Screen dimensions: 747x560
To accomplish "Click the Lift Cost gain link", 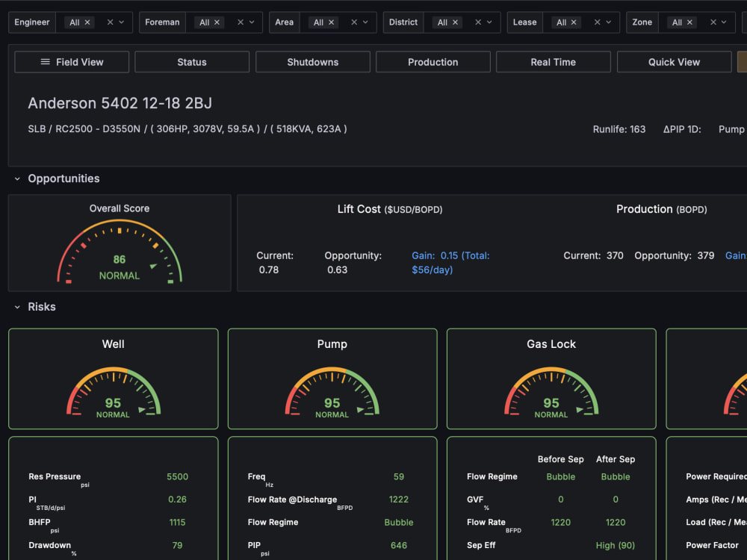I will tap(450, 263).
